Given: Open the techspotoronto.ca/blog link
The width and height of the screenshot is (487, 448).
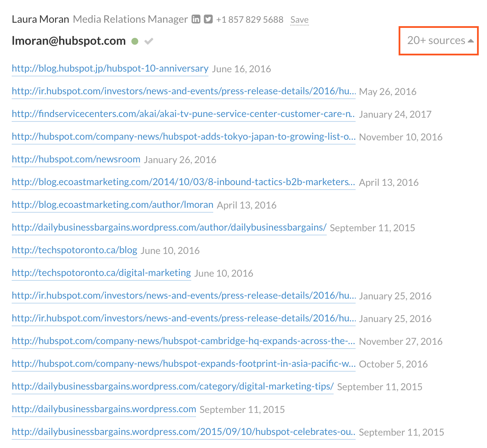Looking at the screenshot, I should 75,250.
